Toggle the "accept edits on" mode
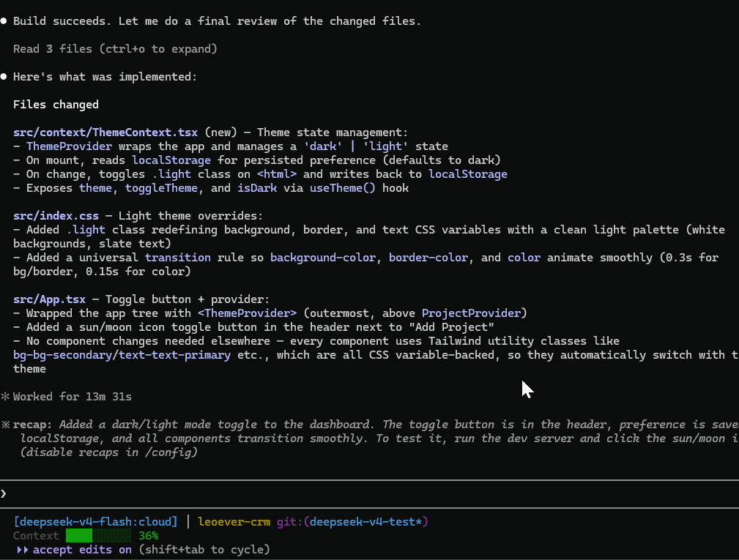 point(82,550)
